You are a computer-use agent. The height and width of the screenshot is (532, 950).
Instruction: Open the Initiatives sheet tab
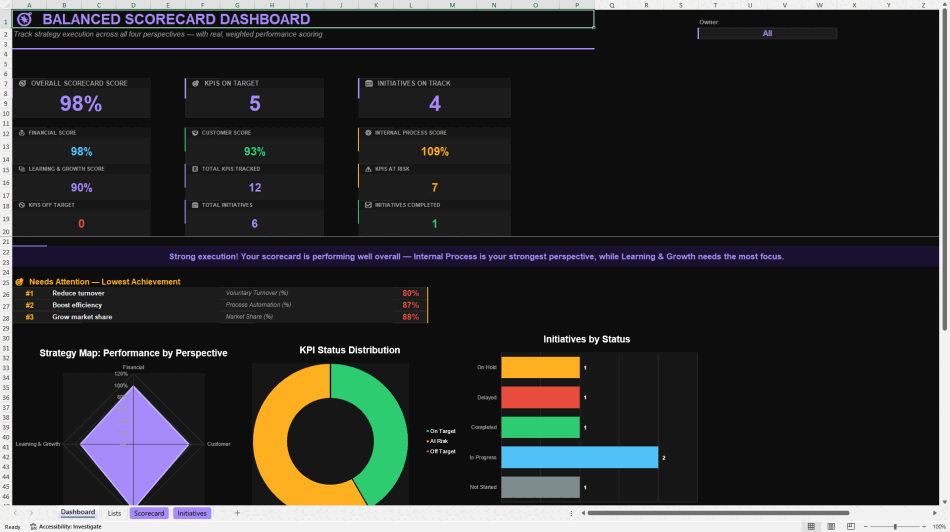192,513
